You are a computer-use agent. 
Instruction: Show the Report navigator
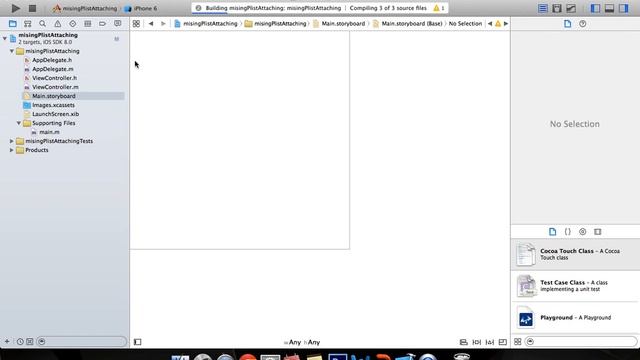pyautogui.click(x=118, y=24)
